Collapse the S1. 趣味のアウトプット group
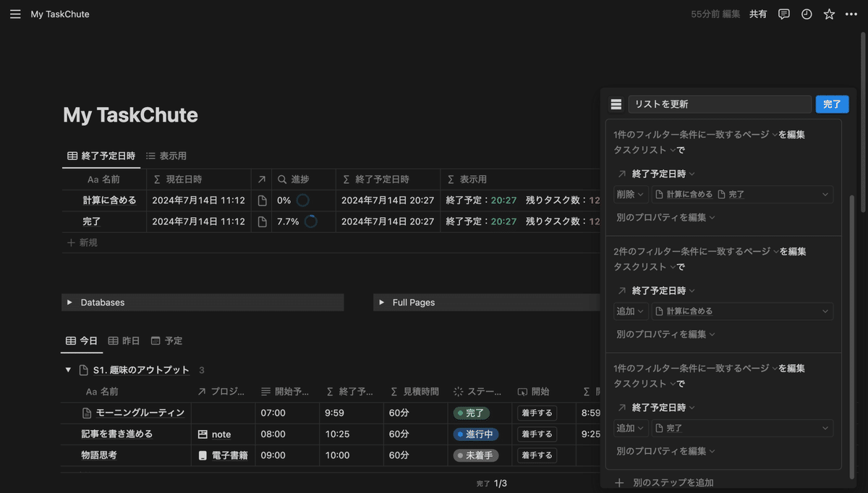The width and height of the screenshot is (868, 493). coord(69,370)
